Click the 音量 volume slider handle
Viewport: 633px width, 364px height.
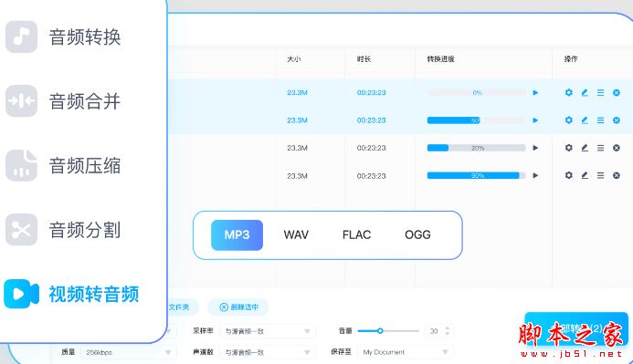(x=380, y=331)
